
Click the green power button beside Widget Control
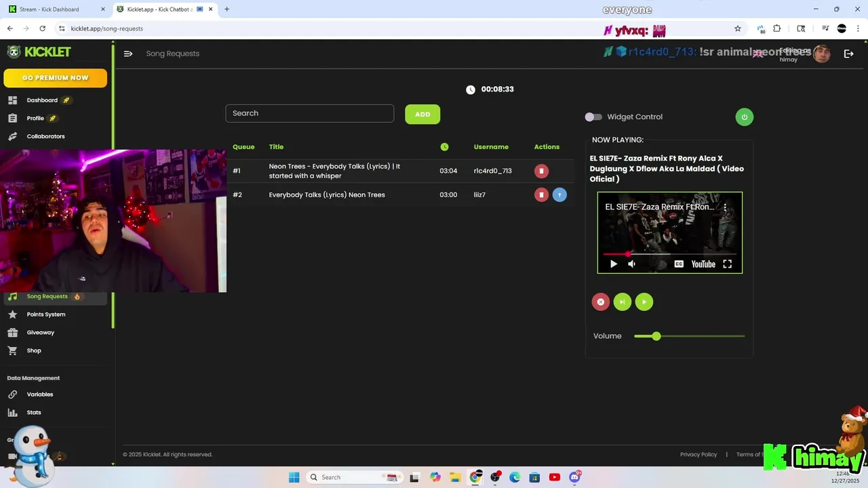pos(744,117)
